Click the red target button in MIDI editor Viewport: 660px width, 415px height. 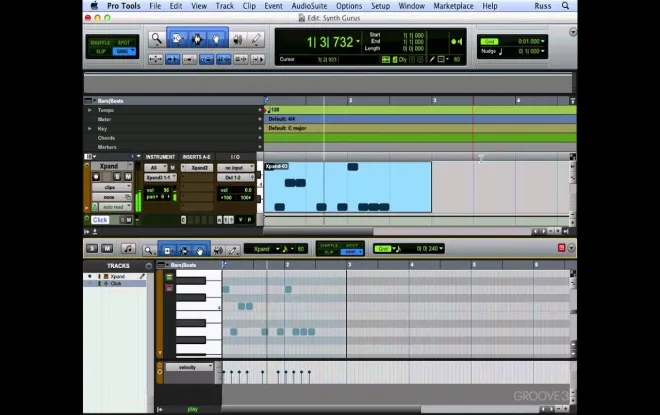click(x=561, y=248)
